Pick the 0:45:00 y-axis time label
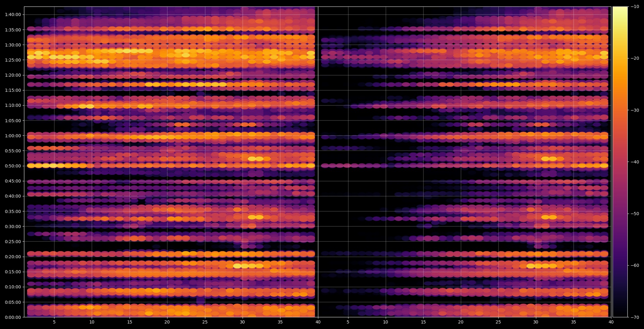Viewport: 644px width, 329px height. [13, 181]
